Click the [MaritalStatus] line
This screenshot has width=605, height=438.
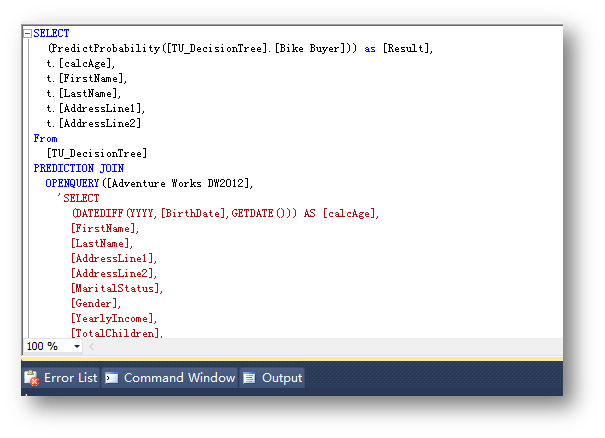[x=117, y=289]
